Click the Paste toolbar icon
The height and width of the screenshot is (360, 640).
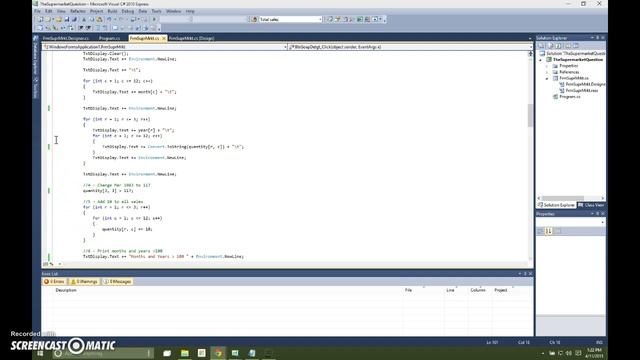pyautogui.click(x=99, y=19)
